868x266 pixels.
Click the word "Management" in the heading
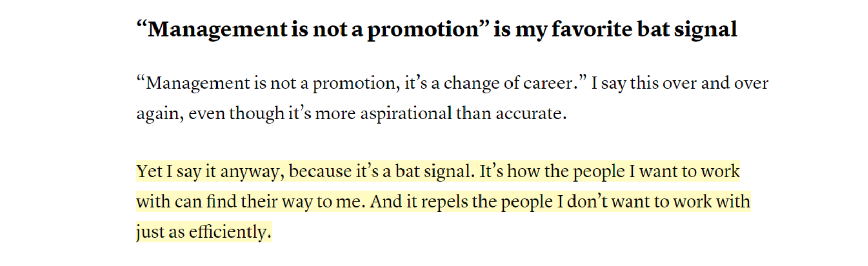pos(217,30)
